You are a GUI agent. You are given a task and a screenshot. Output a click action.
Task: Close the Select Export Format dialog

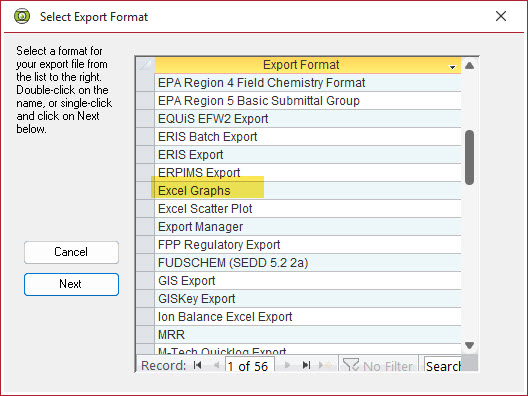pyautogui.click(x=501, y=16)
